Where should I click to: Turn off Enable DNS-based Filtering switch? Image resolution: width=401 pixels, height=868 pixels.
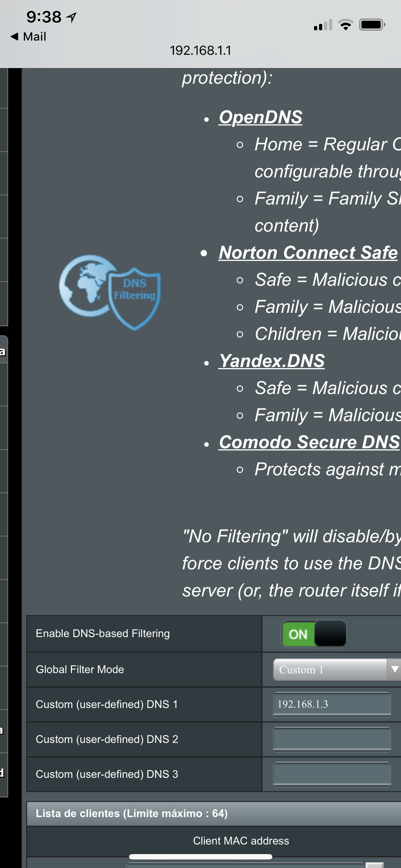point(314,634)
